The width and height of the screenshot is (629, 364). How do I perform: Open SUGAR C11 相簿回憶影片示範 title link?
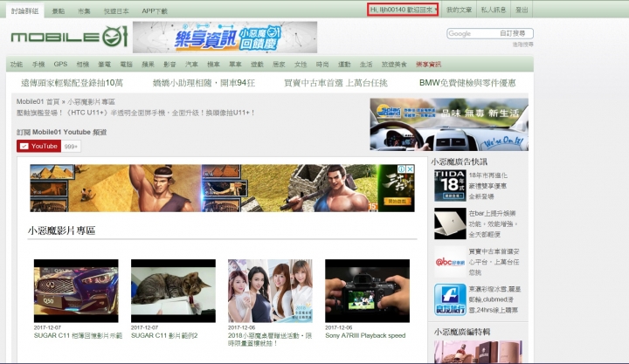tap(78, 335)
